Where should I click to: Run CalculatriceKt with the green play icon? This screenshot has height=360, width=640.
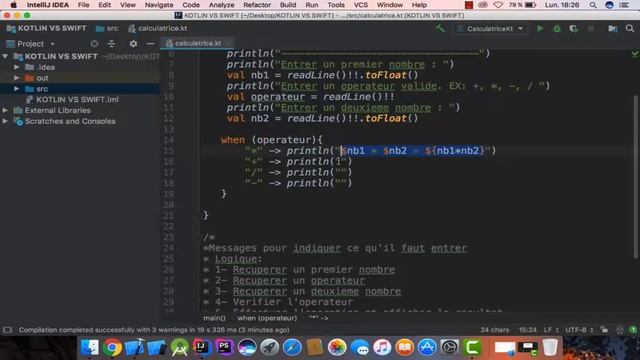click(x=540, y=29)
